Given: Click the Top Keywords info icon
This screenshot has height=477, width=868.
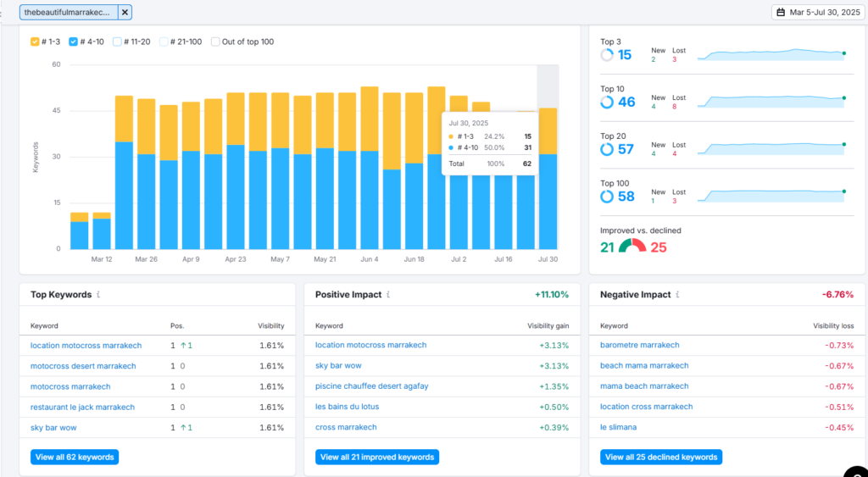Looking at the screenshot, I should (98, 295).
